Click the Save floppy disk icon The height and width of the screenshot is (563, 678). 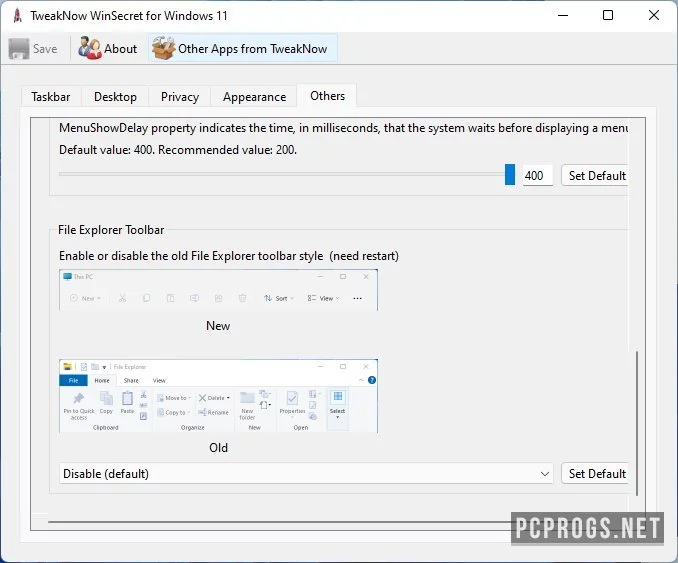[x=19, y=49]
